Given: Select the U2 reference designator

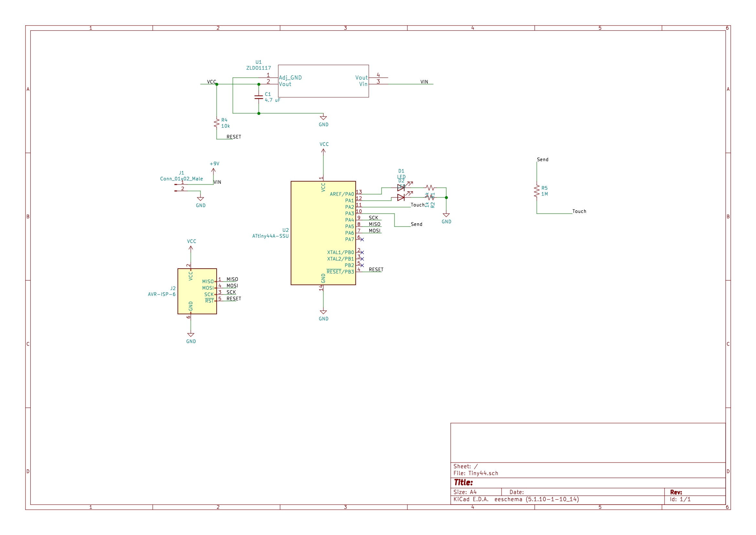Looking at the screenshot, I should coord(286,230).
